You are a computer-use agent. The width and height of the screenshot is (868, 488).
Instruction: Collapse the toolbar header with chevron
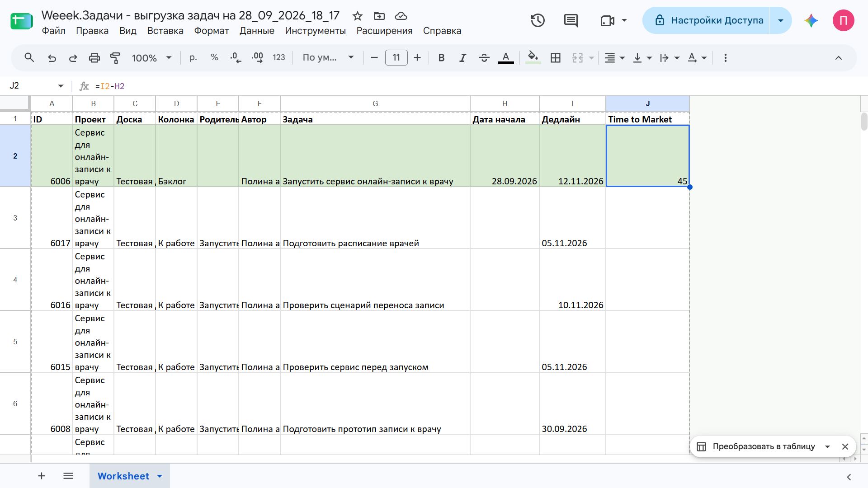tap(838, 58)
